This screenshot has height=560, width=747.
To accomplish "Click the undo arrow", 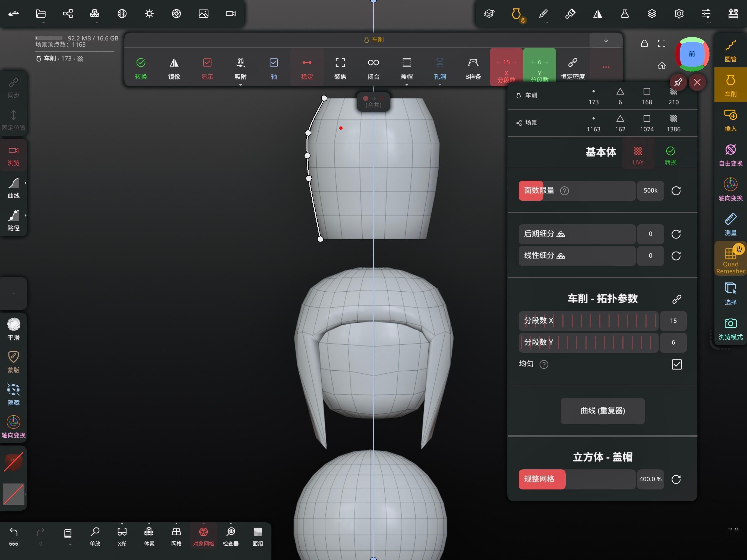I will click(14, 537).
